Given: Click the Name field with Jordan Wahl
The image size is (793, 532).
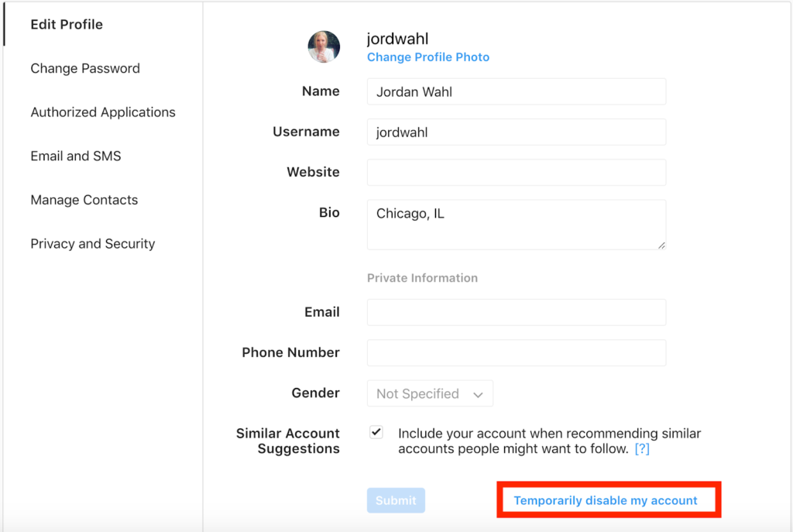Looking at the screenshot, I should coord(517,91).
